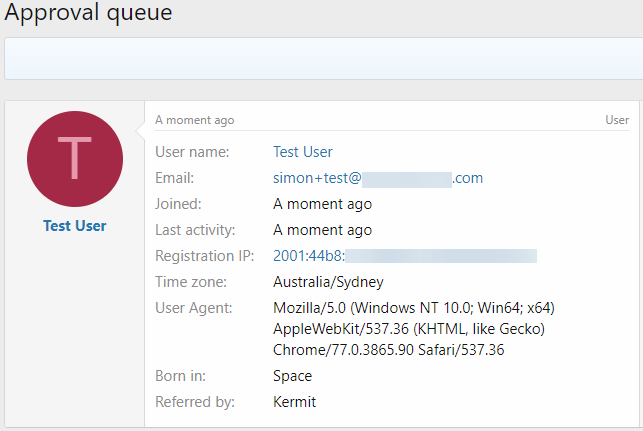The height and width of the screenshot is (431, 643).
Task: Click the 'Time zone:' field label
Action: (192, 282)
